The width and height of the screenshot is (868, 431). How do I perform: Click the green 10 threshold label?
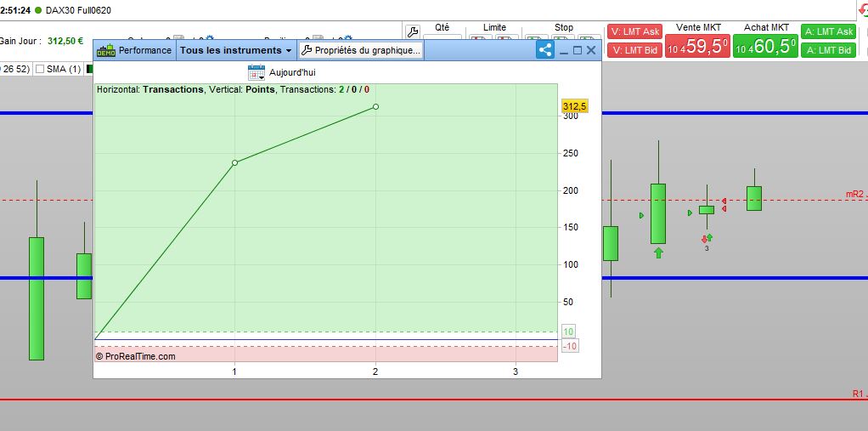point(568,332)
